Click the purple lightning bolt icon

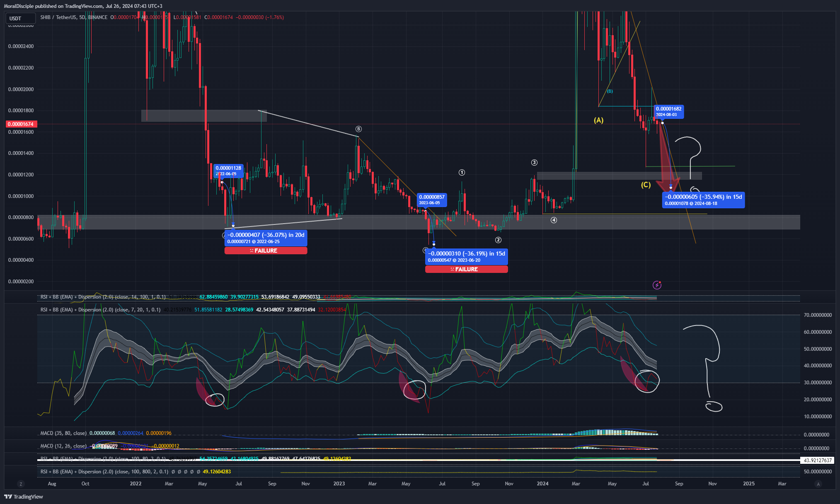click(657, 285)
